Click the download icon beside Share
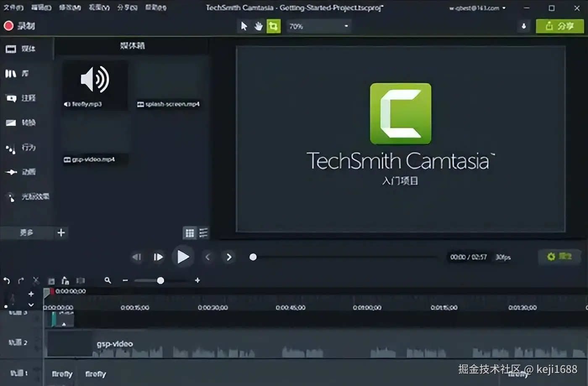Viewport: 588px width, 386px height. [523, 26]
